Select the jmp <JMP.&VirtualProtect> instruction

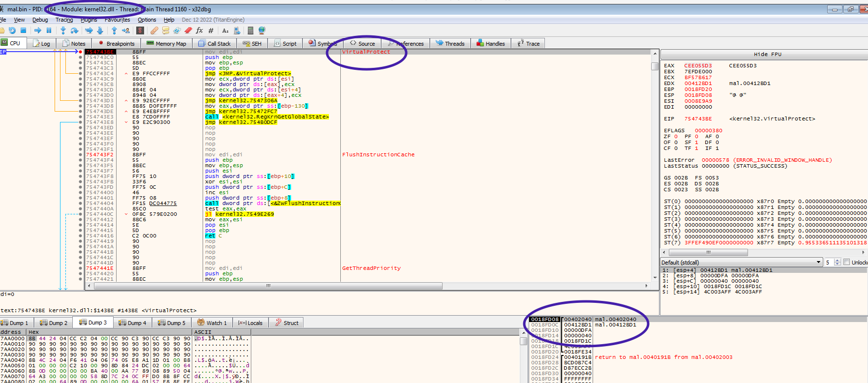(x=248, y=73)
